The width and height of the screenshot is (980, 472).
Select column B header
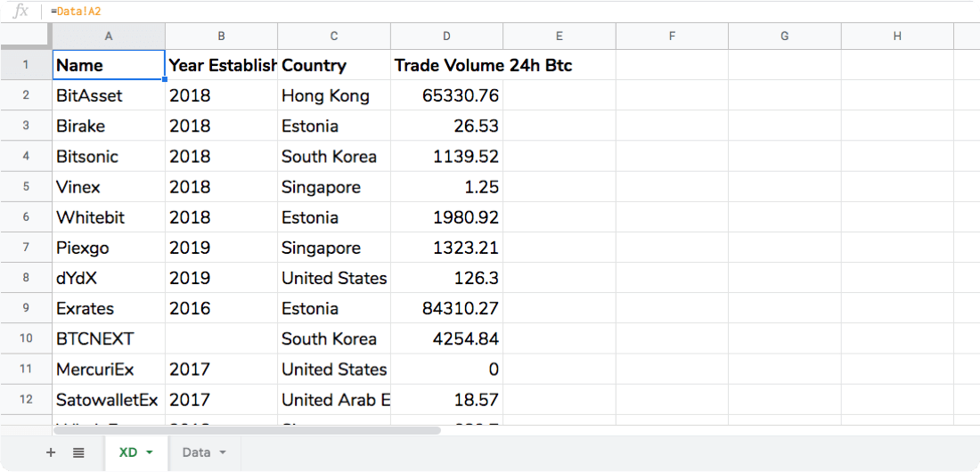(221, 37)
